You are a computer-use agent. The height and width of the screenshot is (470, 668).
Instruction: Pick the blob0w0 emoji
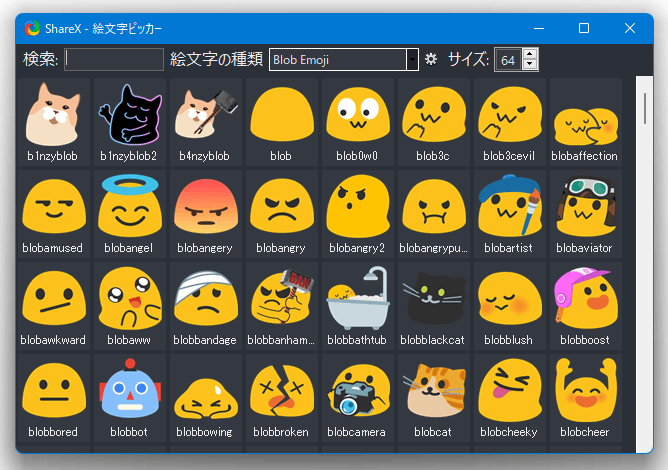coord(358,121)
